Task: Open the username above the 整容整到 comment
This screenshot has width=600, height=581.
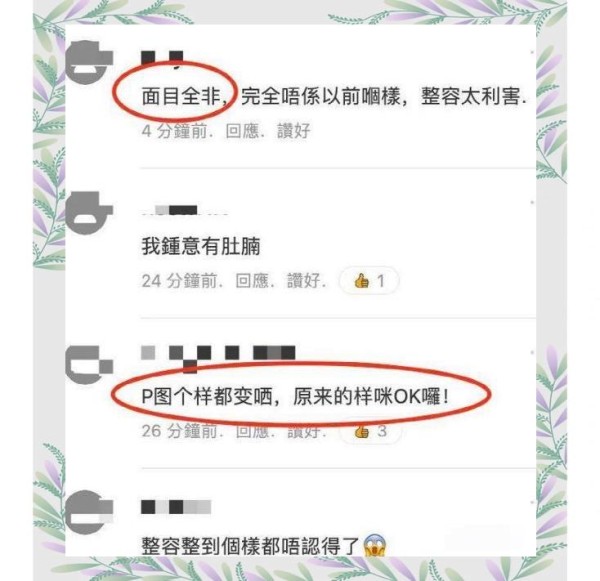Action: pyautogui.click(x=176, y=507)
